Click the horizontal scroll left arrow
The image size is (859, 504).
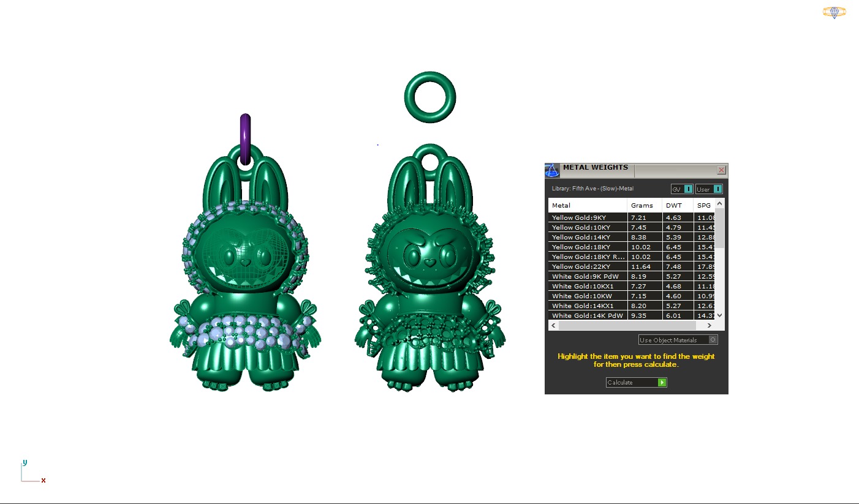coord(553,325)
